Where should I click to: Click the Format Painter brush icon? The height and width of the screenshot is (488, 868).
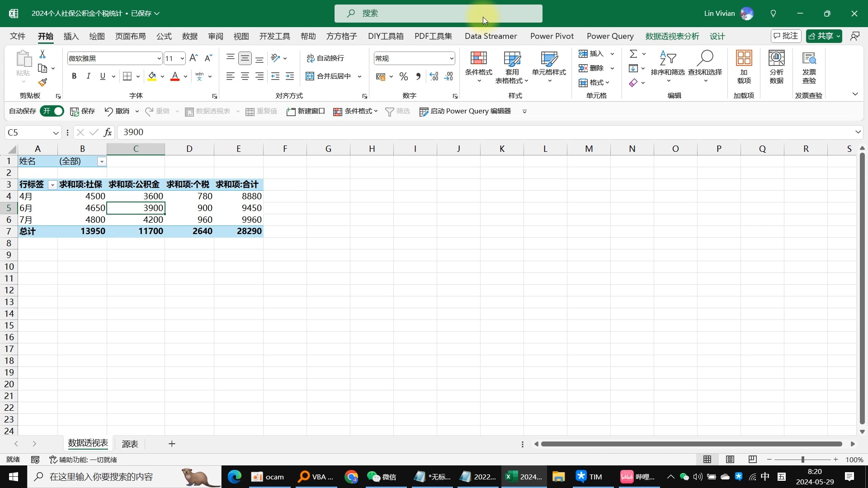point(42,83)
